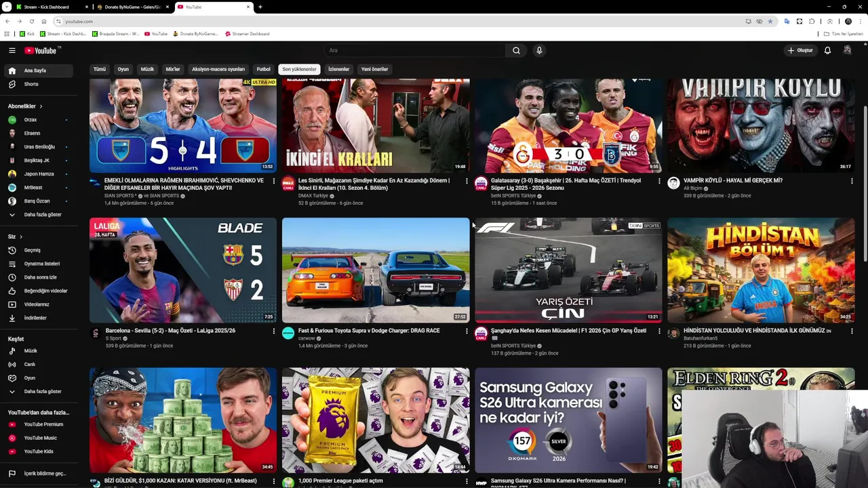Open MrBeast subscription channel
The image size is (868, 488).
[x=40, y=187]
